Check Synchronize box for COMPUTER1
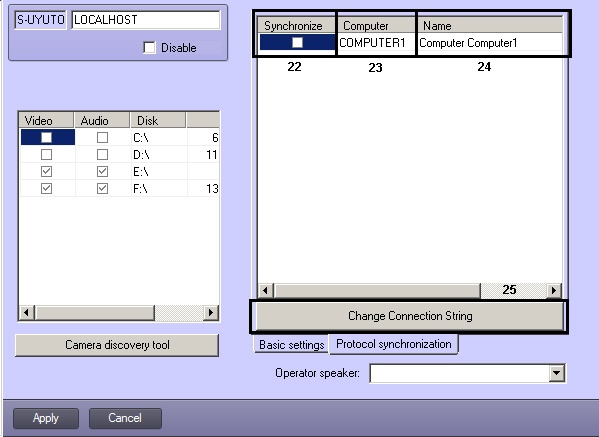The height and width of the screenshot is (437, 599). (297, 42)
